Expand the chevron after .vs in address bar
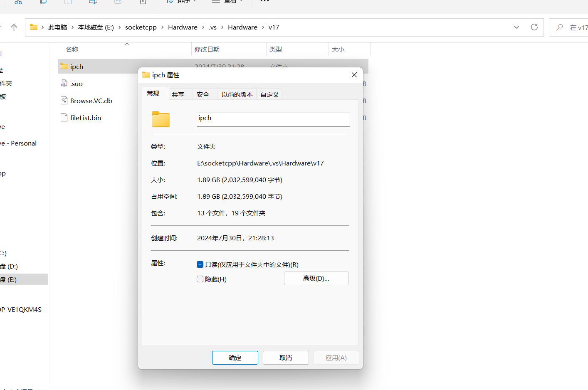 point(222,27)
